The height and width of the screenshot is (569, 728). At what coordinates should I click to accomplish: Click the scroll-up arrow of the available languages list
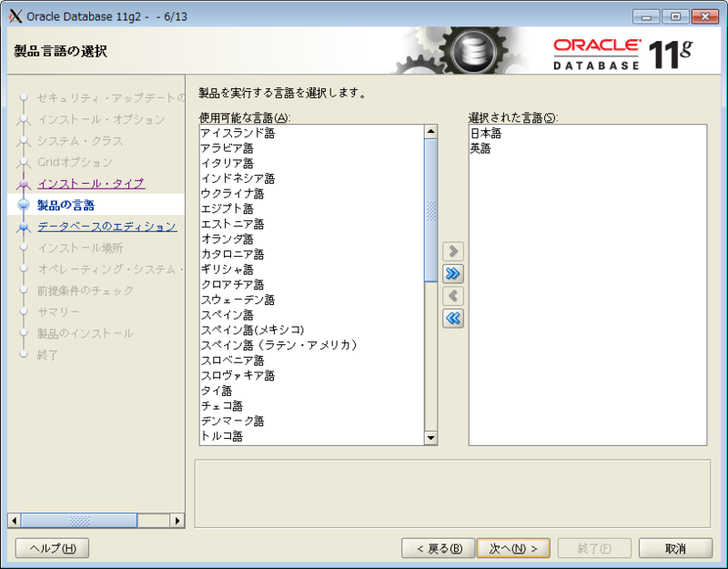pyautogui.click(x=430, y=129)
